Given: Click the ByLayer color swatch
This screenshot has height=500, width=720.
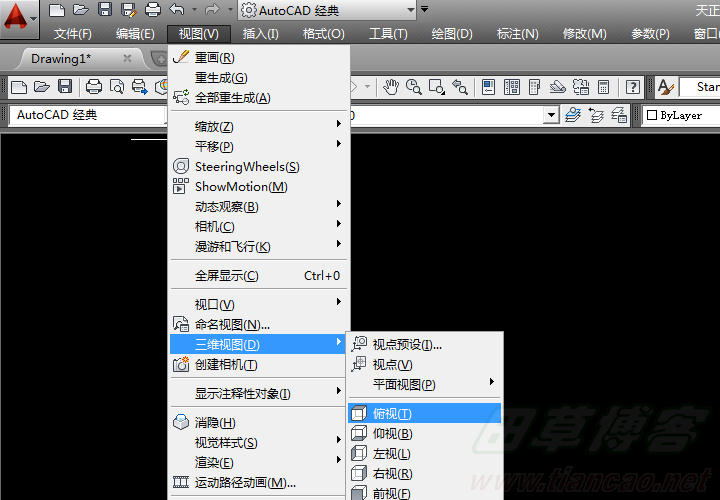Looking at the screenshot, I should (x=652, y=115).
